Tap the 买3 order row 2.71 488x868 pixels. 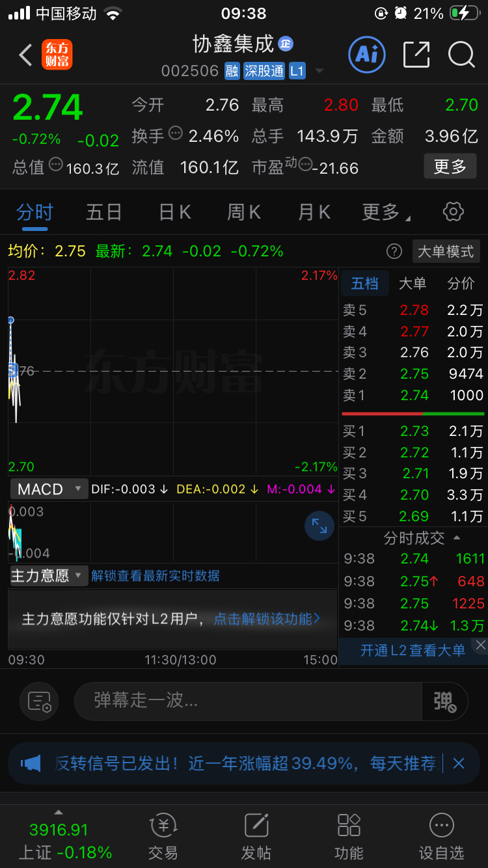point(413,474)
